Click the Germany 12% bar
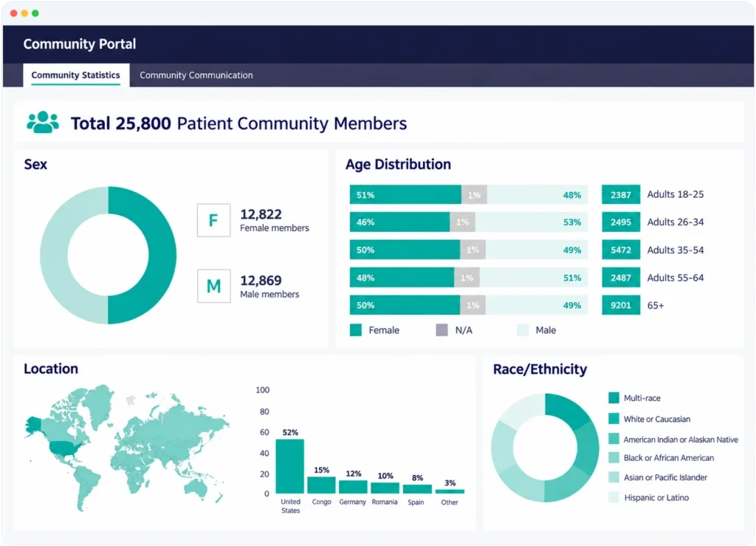Image resolution: width=756 pixels, height=546 pixels. (x=353, y=487)
